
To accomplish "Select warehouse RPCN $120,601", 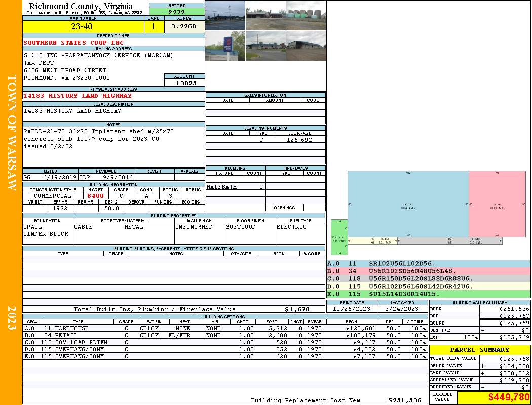I will pyautogui.click(x=361, y=328).
